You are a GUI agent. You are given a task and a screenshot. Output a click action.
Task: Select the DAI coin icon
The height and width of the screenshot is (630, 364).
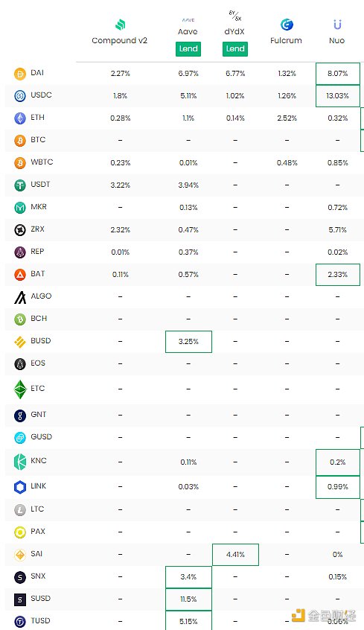pos(20,74)
